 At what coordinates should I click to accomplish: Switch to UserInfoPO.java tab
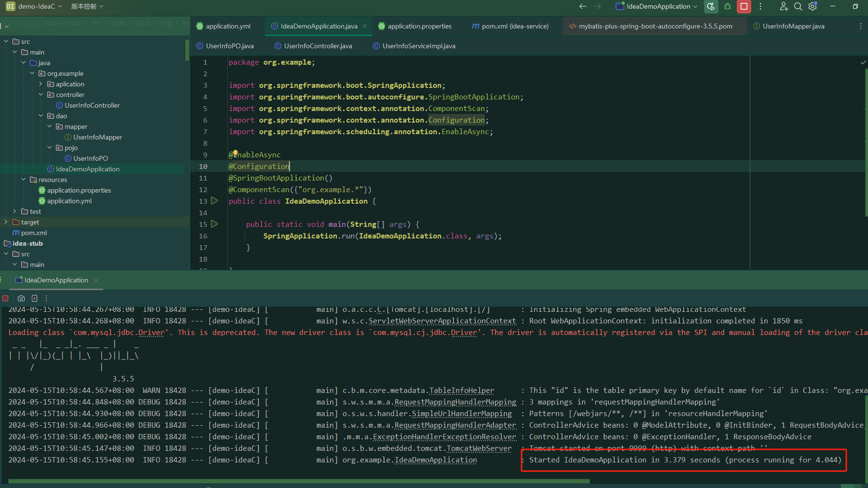click(225, 46)
